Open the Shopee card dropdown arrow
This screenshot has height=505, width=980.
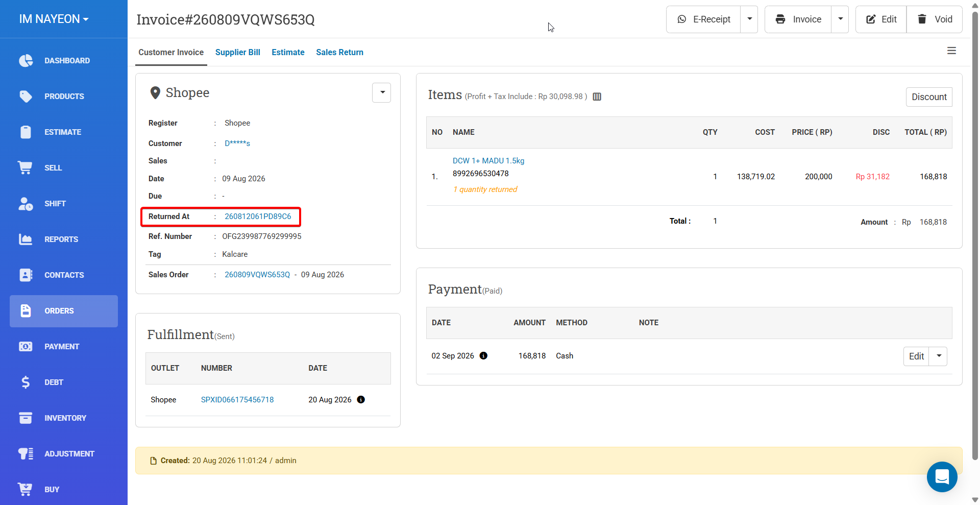tap(382, 92)
